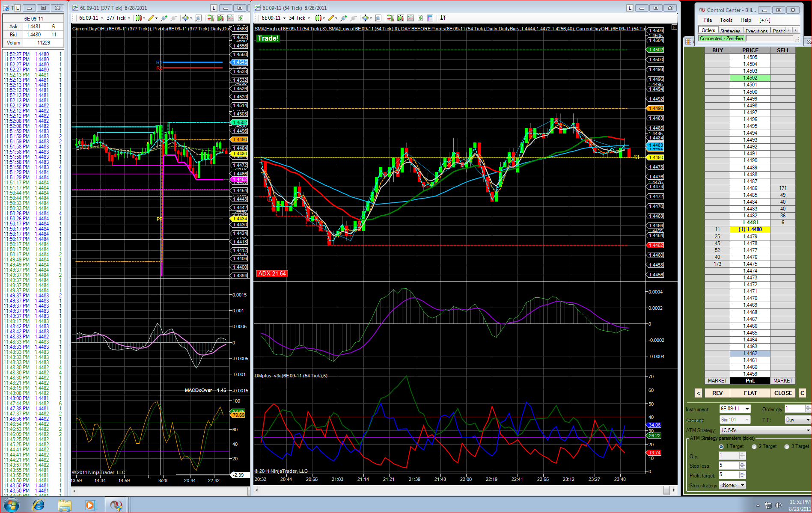The height and width of the screenshot is (513, 812).
Task: Open instrument 6E 09-11 selector in 377 Tick chart
Action: point(91,18)
